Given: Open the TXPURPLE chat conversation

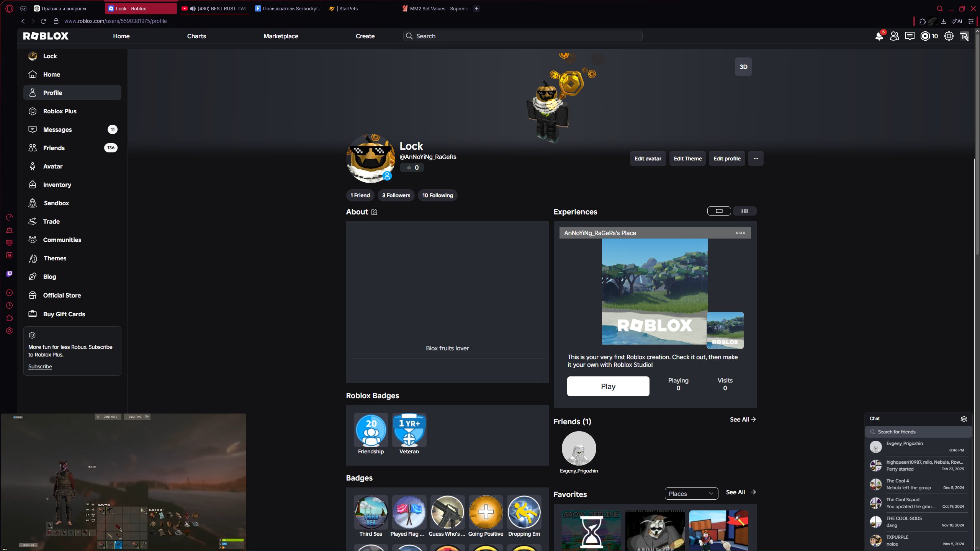Looking at the screenshot, I should 918,541.
